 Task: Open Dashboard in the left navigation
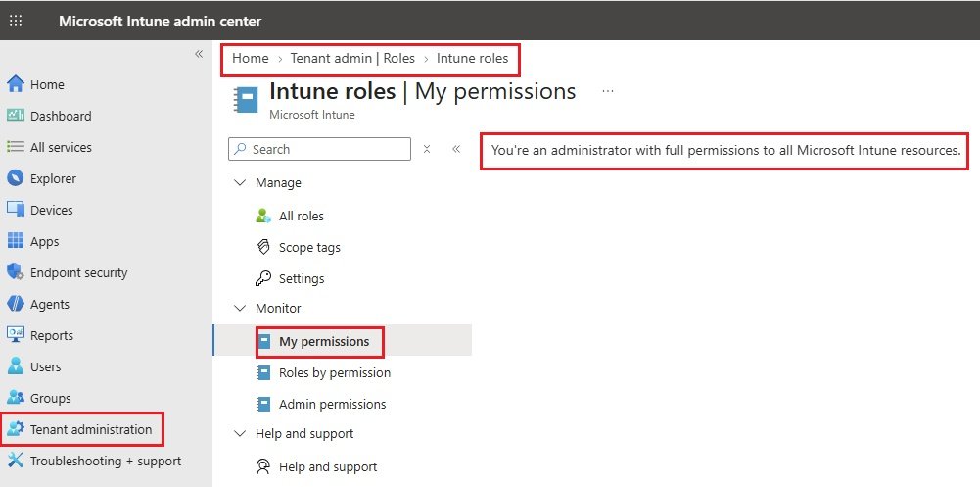(61, 116)
